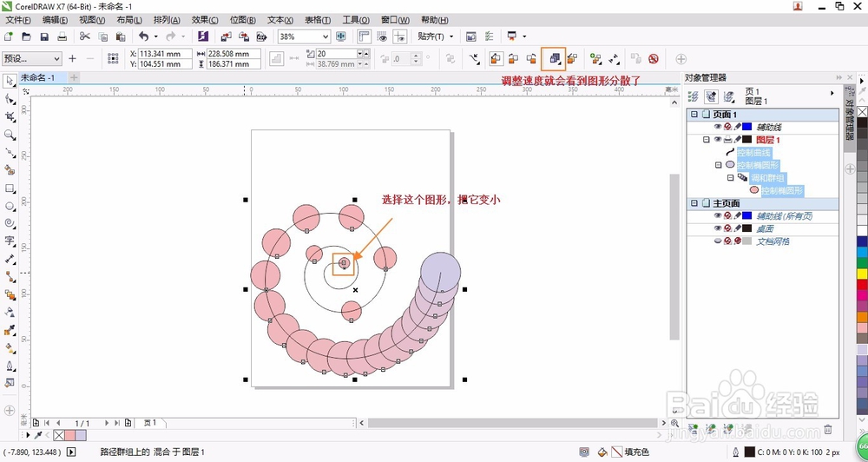Click the Copy blend properties icon

[x=635, y=59]
